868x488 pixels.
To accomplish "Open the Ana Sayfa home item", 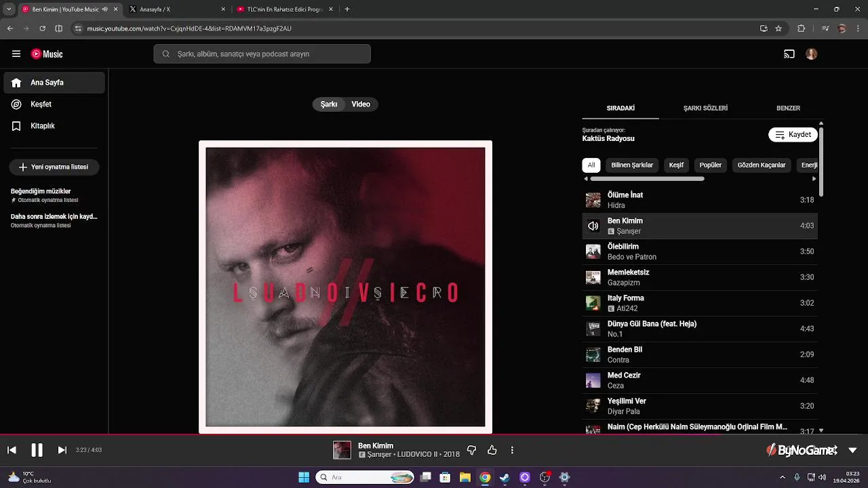I will 54,83.
